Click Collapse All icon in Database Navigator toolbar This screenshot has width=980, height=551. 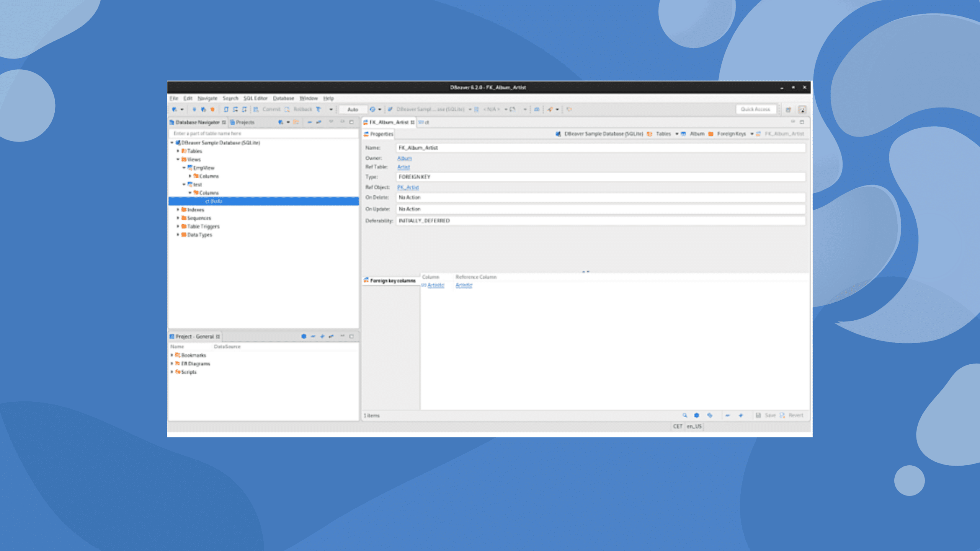309,122
